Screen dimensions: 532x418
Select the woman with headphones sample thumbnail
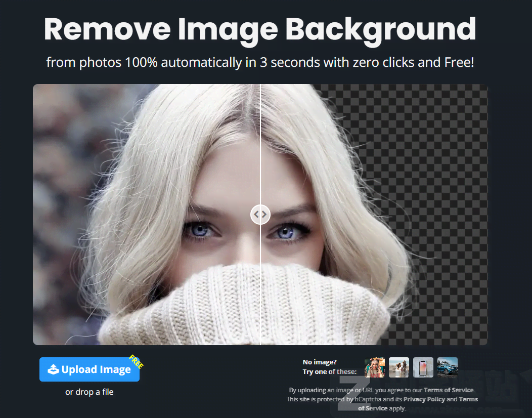375,367
